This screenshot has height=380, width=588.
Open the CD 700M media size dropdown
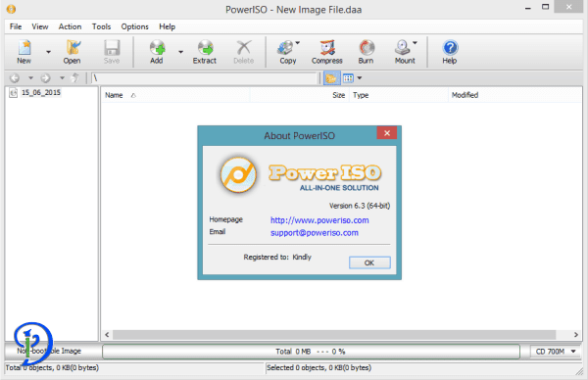555,352
